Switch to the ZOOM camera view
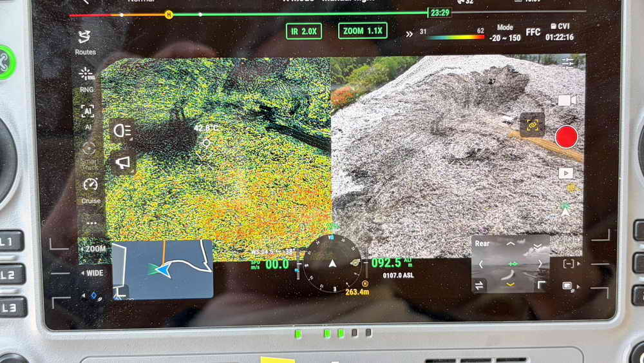This screenshot has width=644, height=363. pyautogui.click(x=93, y=249)
